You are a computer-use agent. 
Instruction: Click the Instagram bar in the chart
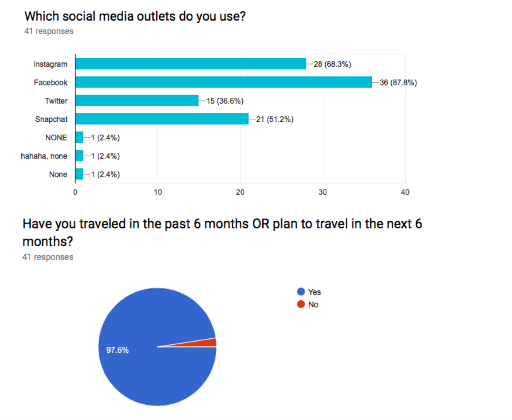(191, 64)
